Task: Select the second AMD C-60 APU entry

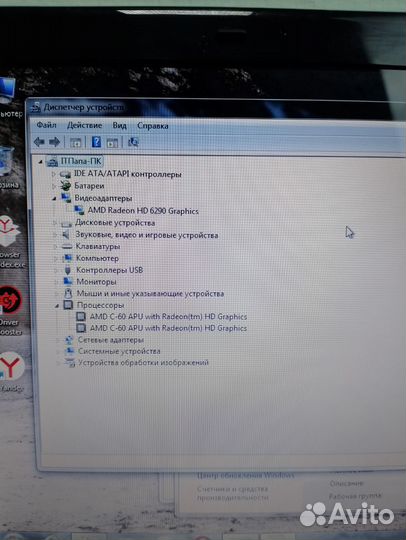Action: [x=168, y=328]
